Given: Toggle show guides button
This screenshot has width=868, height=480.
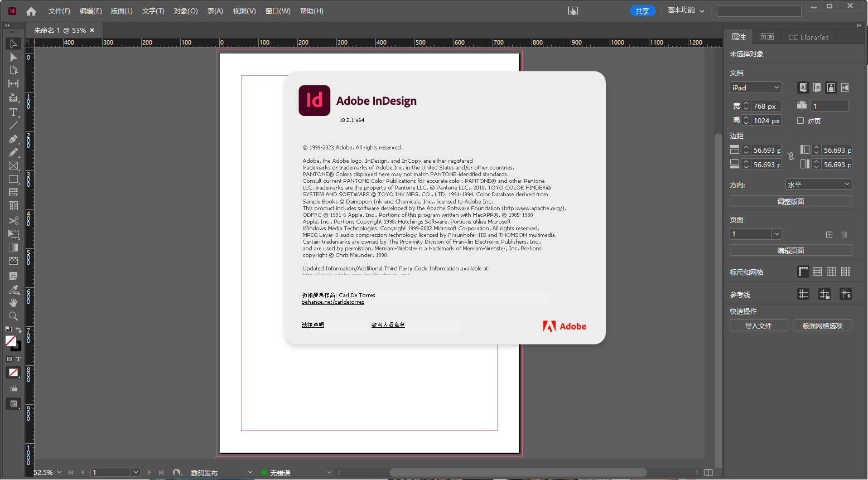Looking at the screenshot, I should (803, 294).
